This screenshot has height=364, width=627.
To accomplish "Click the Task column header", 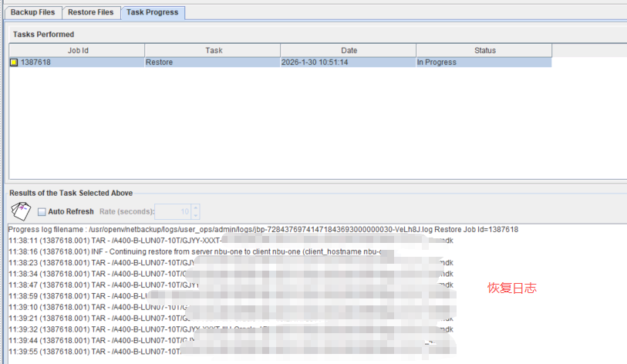I will (213, 50).
